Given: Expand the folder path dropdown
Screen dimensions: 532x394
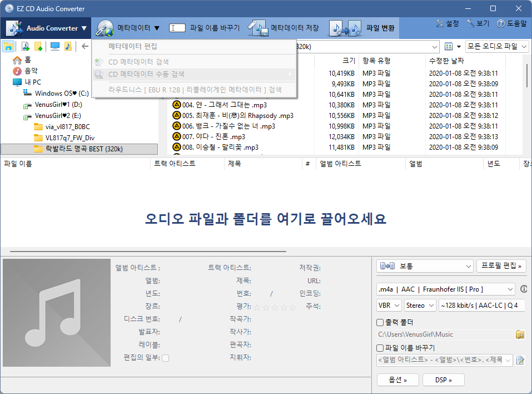Looking at the screenshot, I should click(x=434, y=47).
